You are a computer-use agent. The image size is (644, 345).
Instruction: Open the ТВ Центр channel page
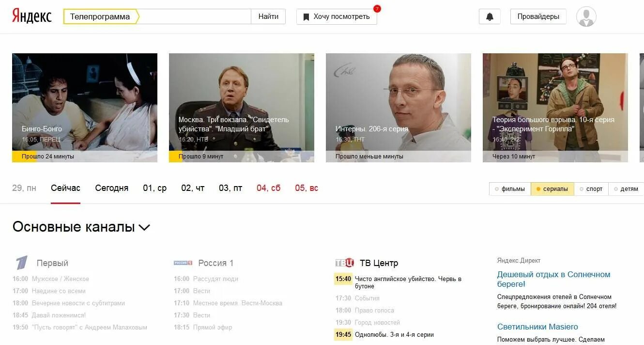point(379,263)
